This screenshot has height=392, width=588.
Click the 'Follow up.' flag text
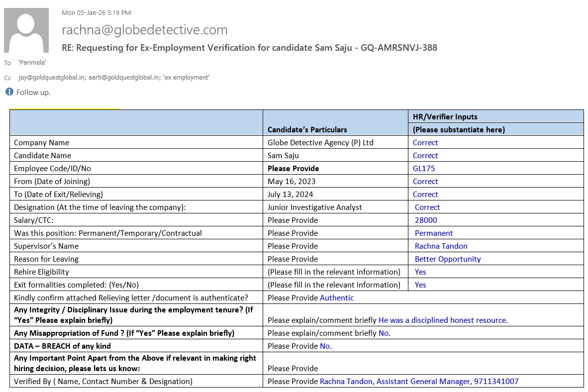pos(33,93)
